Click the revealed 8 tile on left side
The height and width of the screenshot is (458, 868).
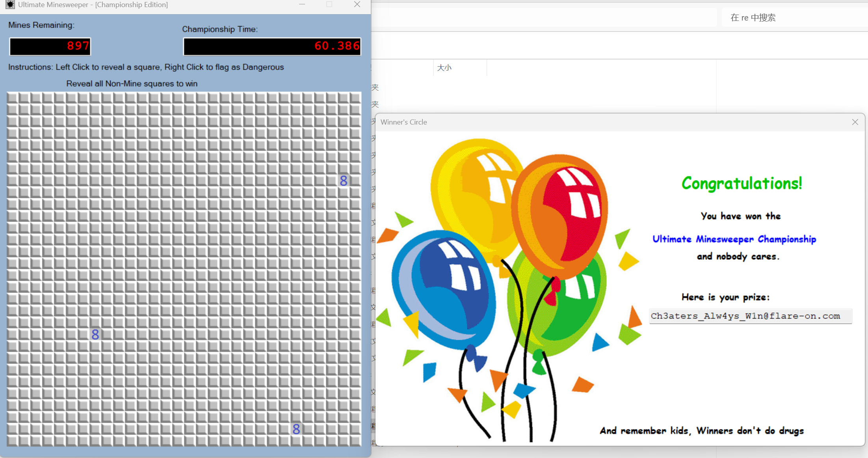pos(95,334)
